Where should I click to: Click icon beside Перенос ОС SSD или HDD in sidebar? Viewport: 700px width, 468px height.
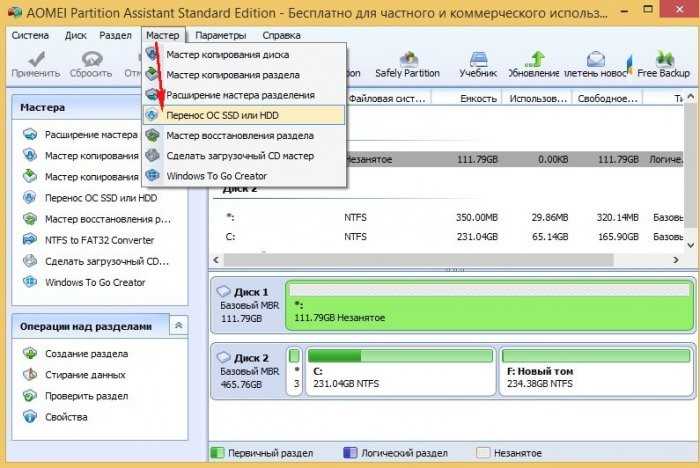(30, 197)
